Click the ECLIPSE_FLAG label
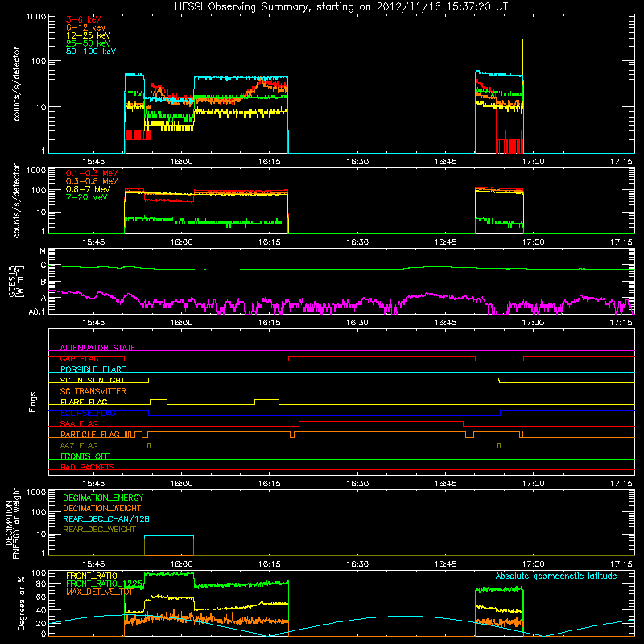The height and width of the screenshot is (644, 644). [88, 413]
